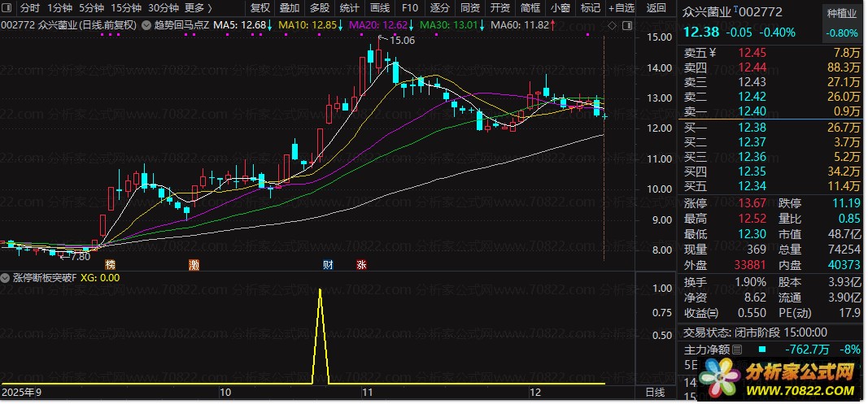
Task: Click the 涨 limit-up marker icon
Action: [361, 265]
